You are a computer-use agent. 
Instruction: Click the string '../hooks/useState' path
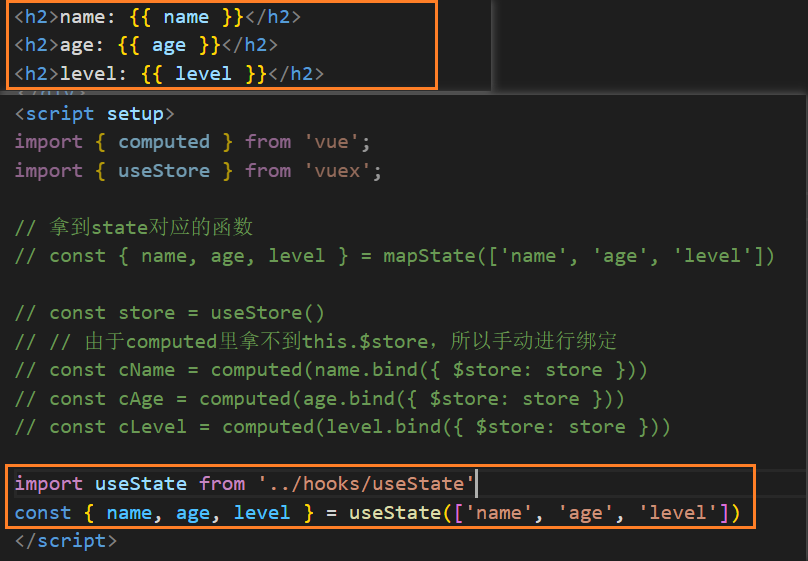366,484
